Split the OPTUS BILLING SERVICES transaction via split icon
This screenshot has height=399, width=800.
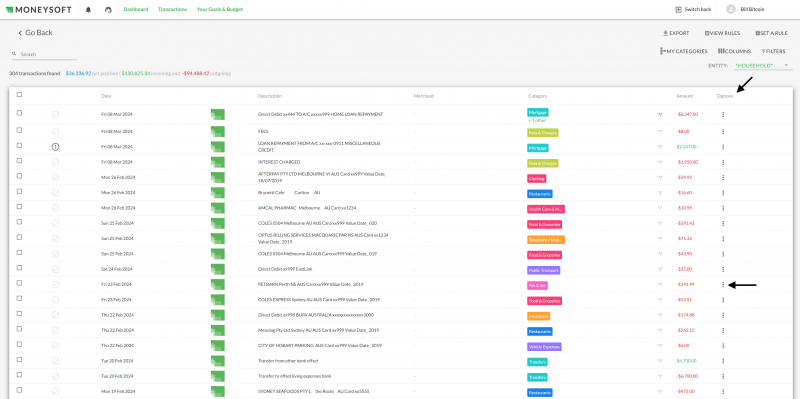click(660, 239)
